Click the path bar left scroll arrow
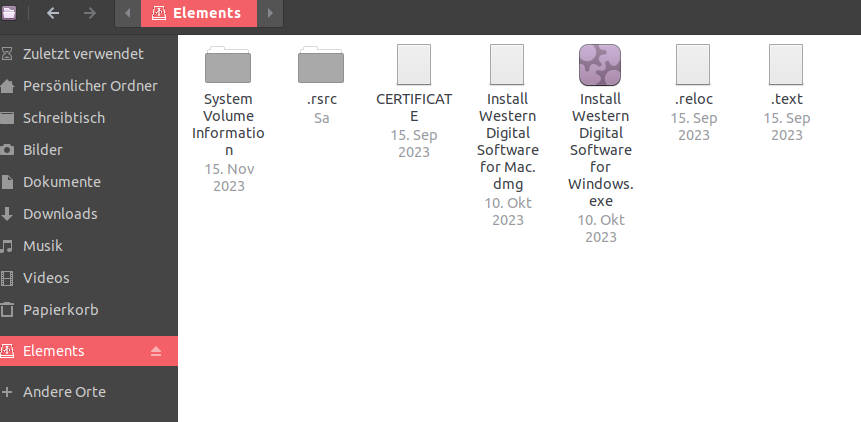 pos(128,13)
